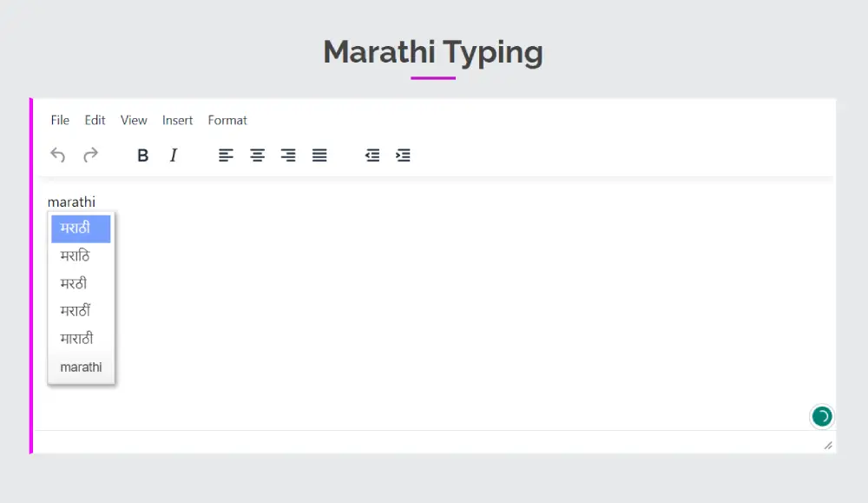Viewport: 868px width, 503px height.
Task: Center align the text
Action: 257,155
